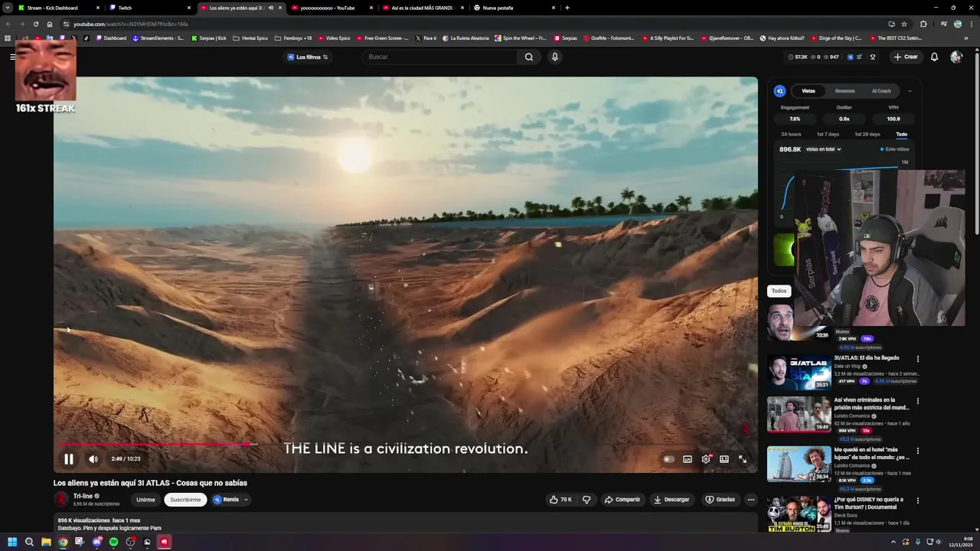The width and height of the screenshot is (980, 551).
Task: Show more bookmarks overflow chevron
Action: pos(966,37)
